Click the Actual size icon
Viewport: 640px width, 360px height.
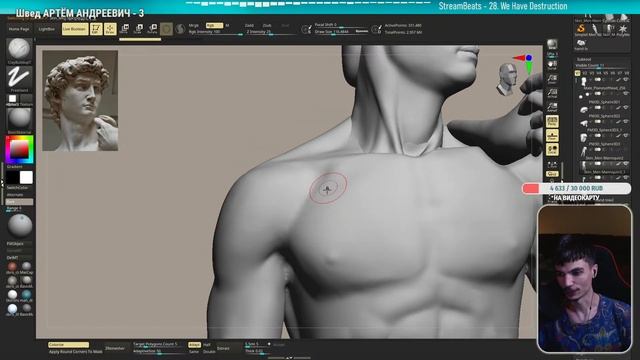(x=552, y=93)
